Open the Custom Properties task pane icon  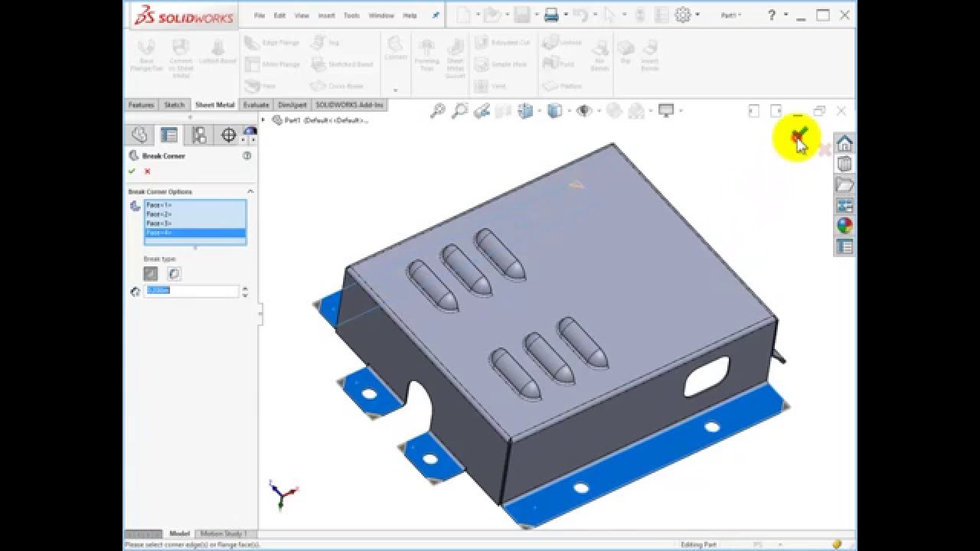(844, 246)
